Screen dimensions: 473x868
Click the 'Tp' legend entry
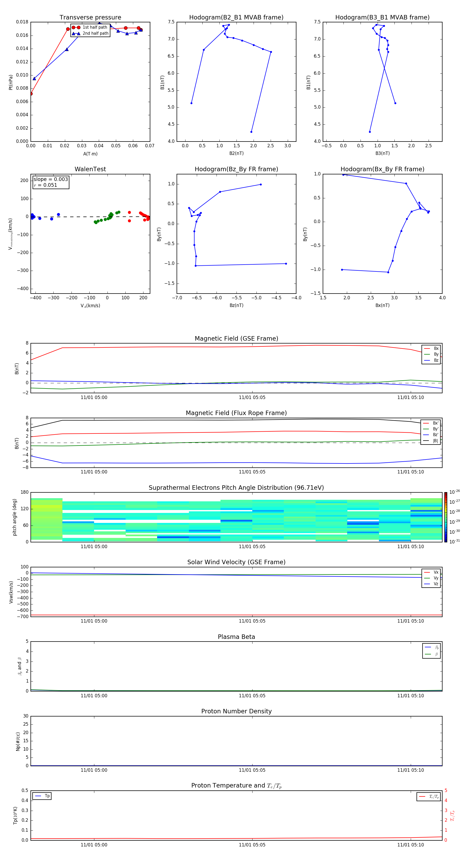click(42, 796)
